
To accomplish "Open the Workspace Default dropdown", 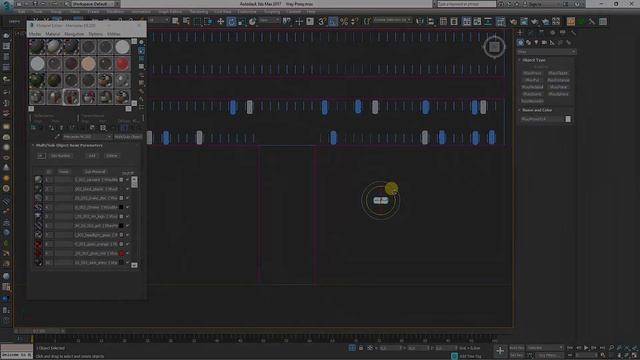I will tap(94, 4).
